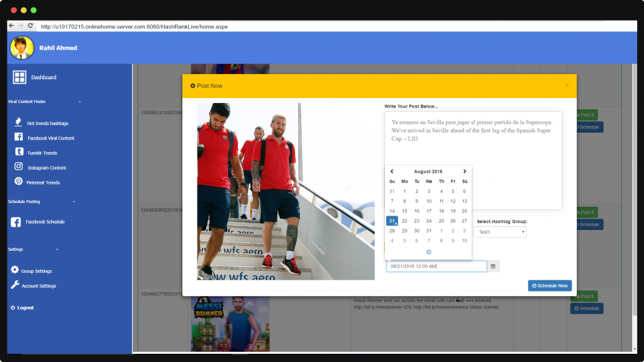Collapse the Schedule Posting section
The height and width of the screenshot is (362, 644).
tap(74, 202)
